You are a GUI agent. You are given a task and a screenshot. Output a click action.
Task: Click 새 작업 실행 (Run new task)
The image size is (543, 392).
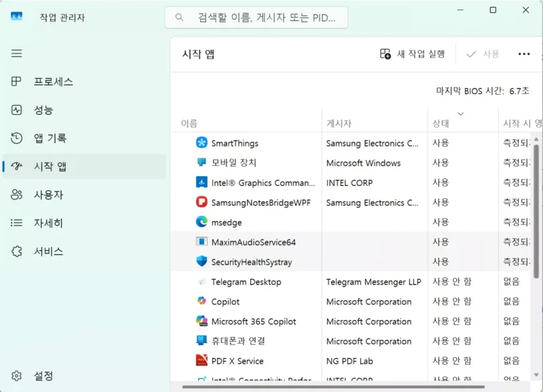click(x=412, y=54)
